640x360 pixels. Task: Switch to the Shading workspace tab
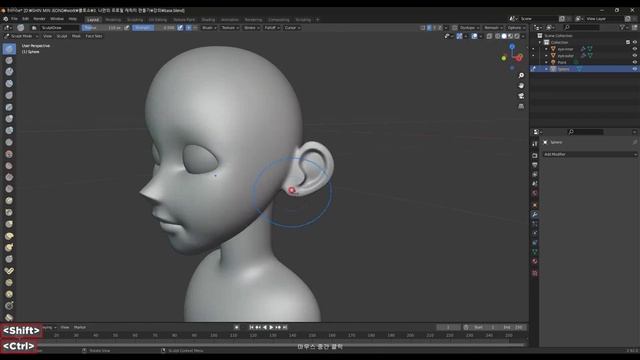coord(208,20)
